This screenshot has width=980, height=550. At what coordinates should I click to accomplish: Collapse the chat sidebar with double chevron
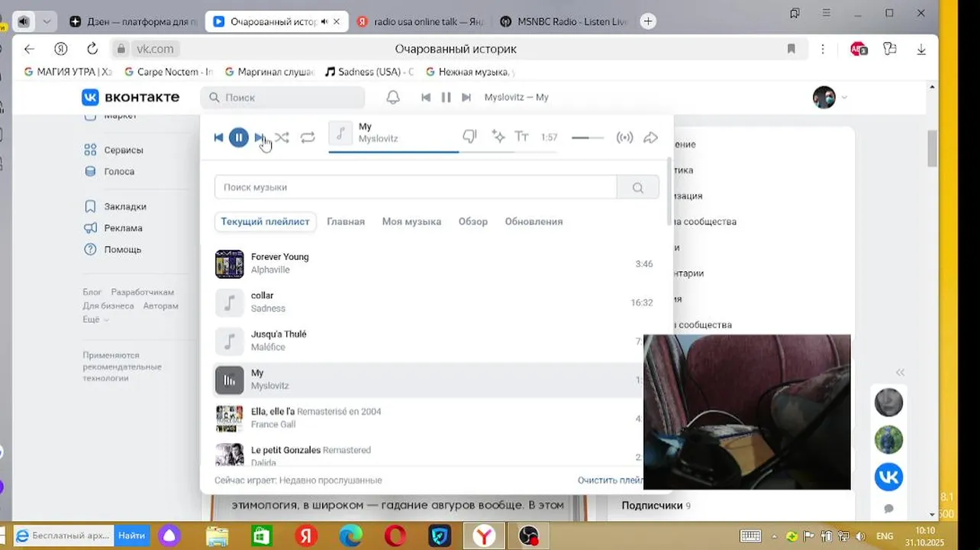pos(900,373)
